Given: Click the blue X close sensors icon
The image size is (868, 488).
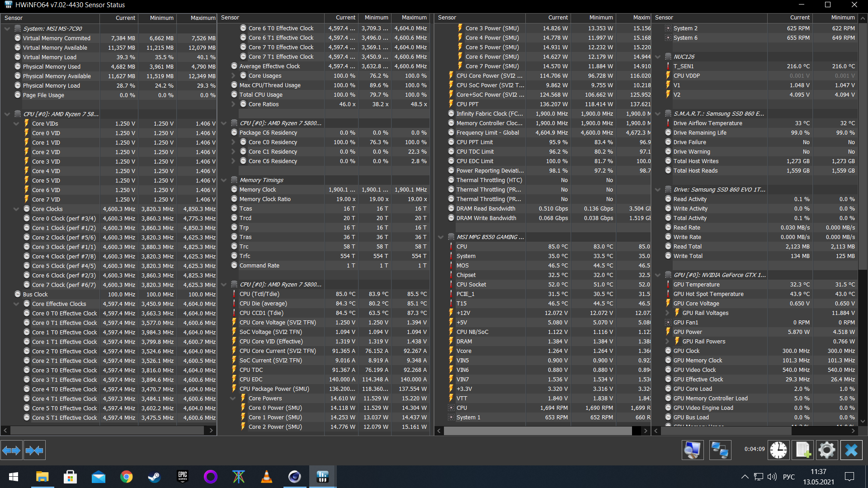Looking at the screenshot, I should pos(851,450).
